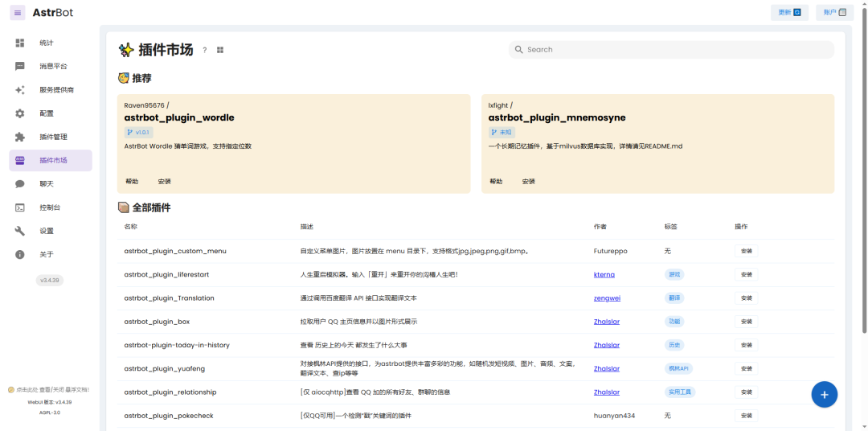Click the 游戏 tag chip
Viewport: 868px width, 431px height.
(674, 274)
